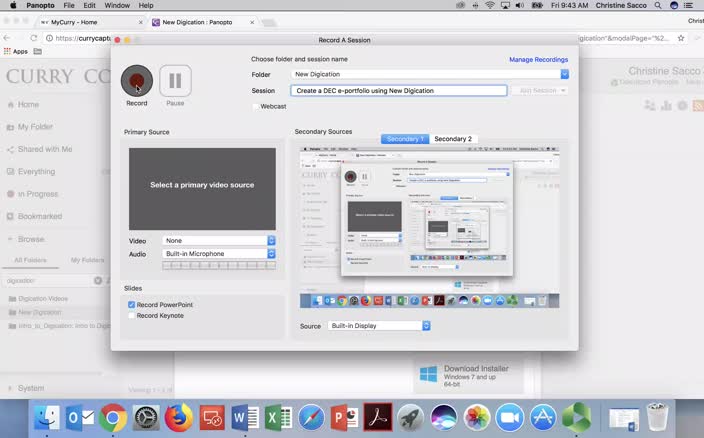Open System Preferences from the Dock

point(146,417)
